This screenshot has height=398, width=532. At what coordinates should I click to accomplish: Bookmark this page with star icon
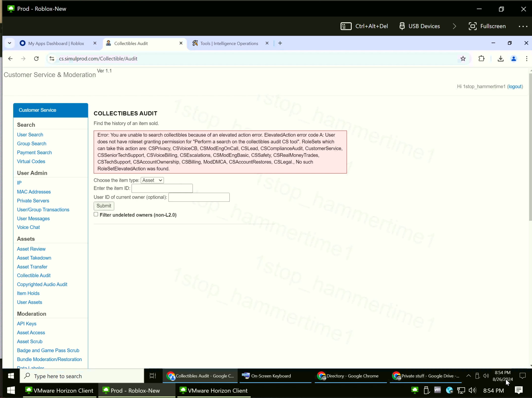point(463,59)
